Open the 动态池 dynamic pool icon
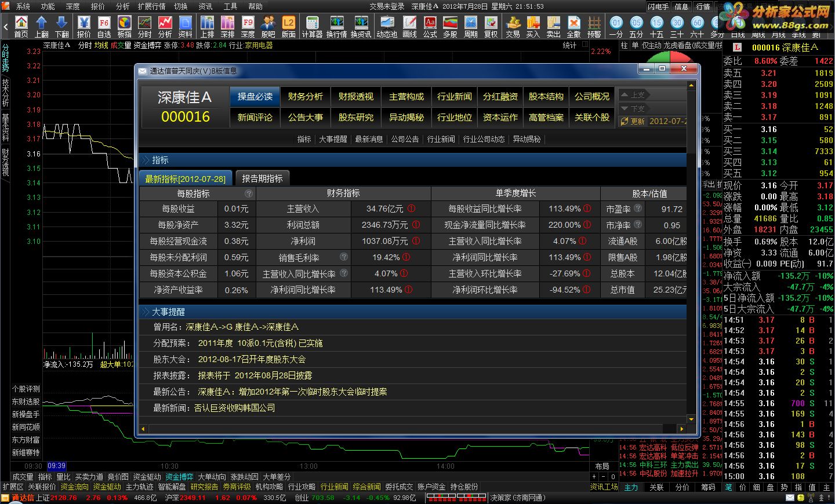 point(387,26)
